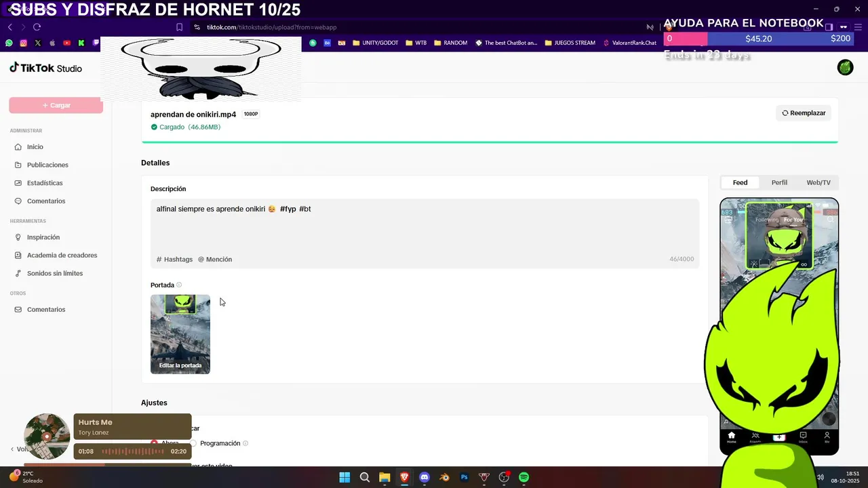
Task: Click the Reemplazar video button
Action: [x=804, y=113]
